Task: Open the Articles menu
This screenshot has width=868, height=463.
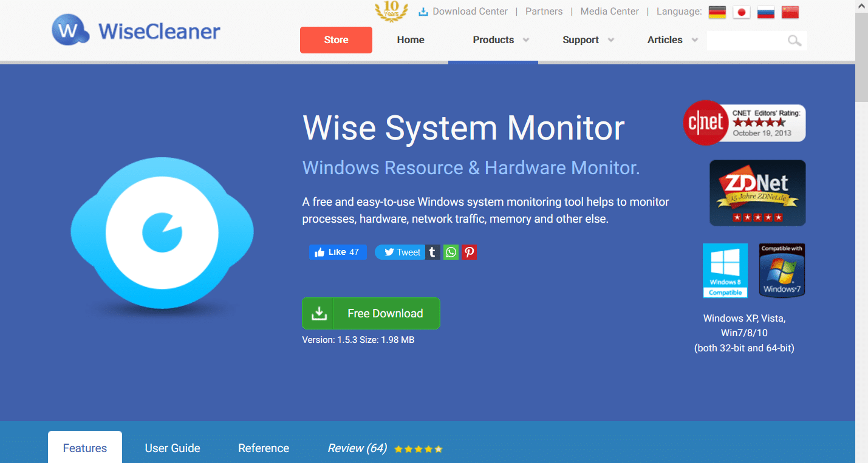Action: pos(665,40)
